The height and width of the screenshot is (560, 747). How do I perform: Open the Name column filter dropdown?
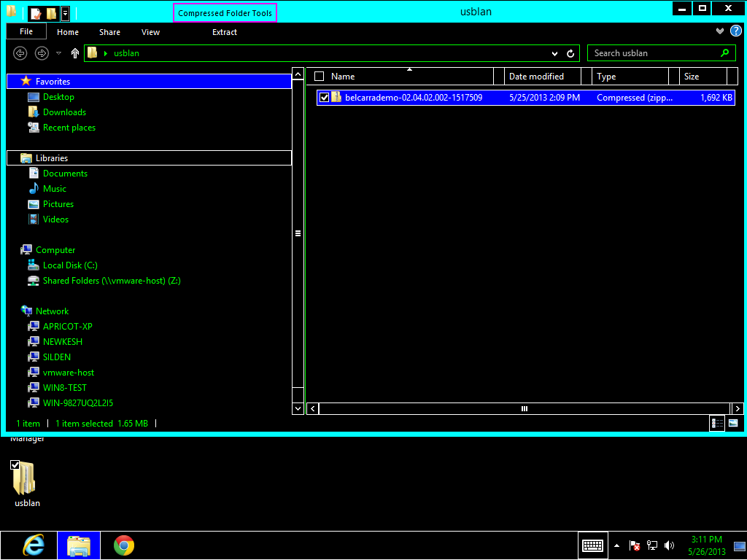[x=499, y=76]
